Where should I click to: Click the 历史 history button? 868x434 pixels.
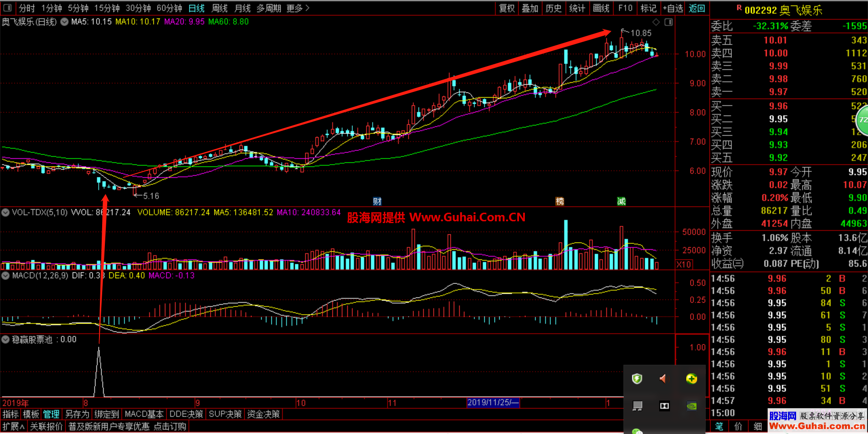click(553, 8)
